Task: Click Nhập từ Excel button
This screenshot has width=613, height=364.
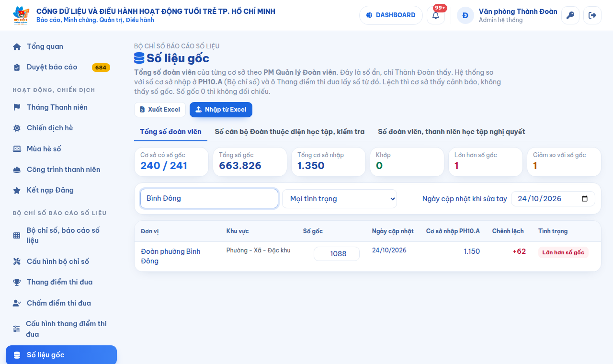Action: [221, 110]
